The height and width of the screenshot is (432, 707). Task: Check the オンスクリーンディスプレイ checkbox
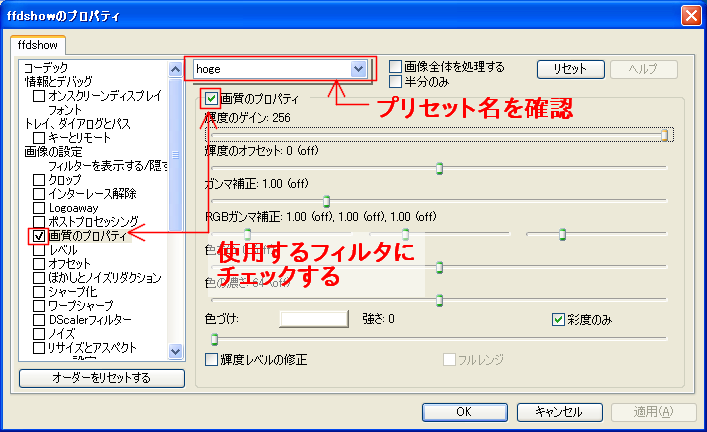39,96
